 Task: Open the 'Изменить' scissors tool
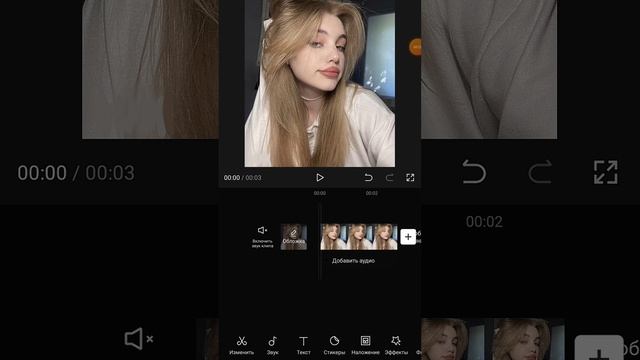click(242, 345)
